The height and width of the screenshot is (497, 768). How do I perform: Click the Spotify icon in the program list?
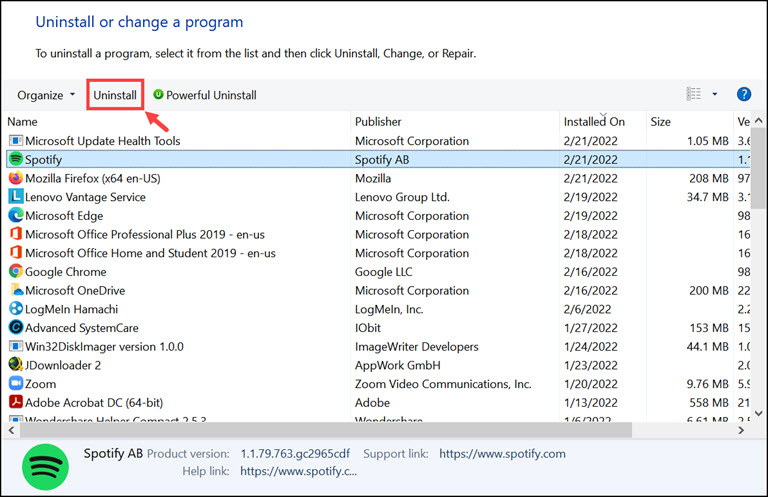click(x=16, y=159)
